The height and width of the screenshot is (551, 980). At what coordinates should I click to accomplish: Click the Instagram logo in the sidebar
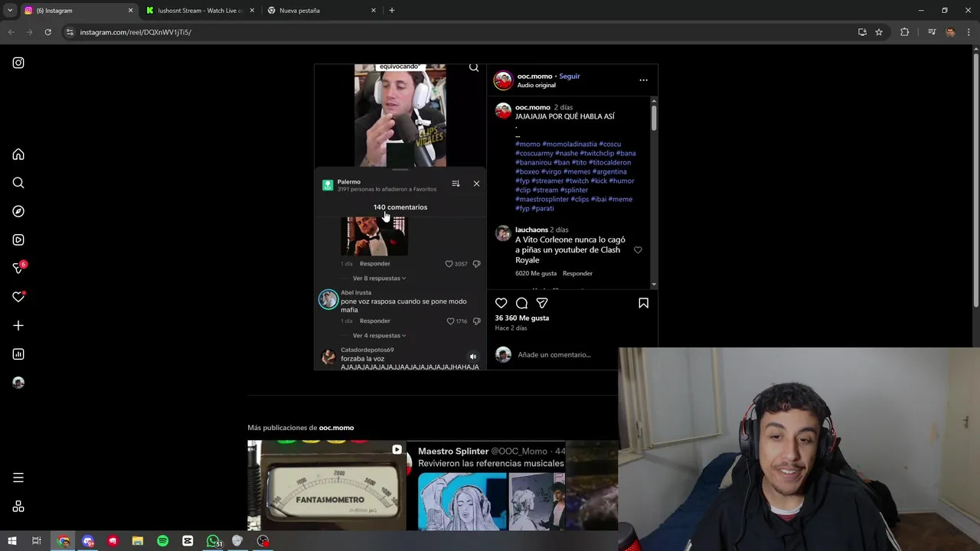18,63
